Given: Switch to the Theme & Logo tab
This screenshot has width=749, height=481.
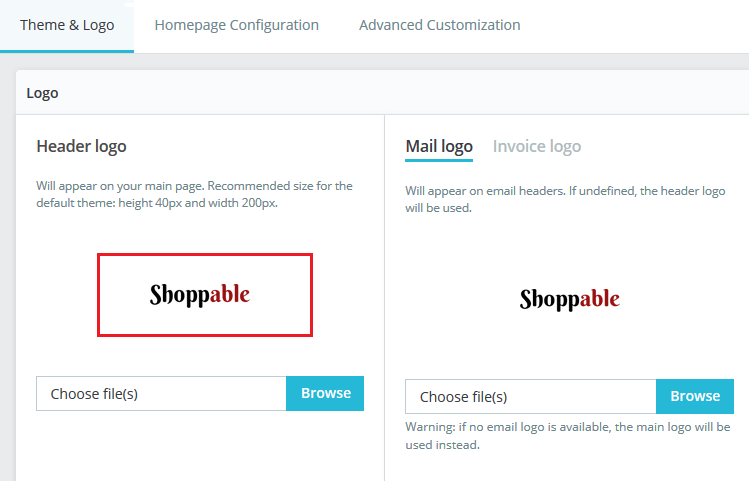Looking at the screenshot, I should click(x=67, y=25).
